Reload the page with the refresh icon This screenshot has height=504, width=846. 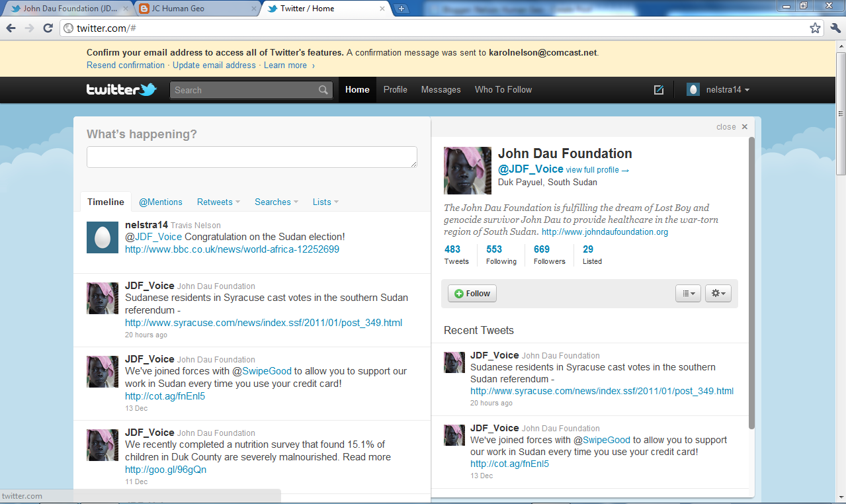(48, 28)
